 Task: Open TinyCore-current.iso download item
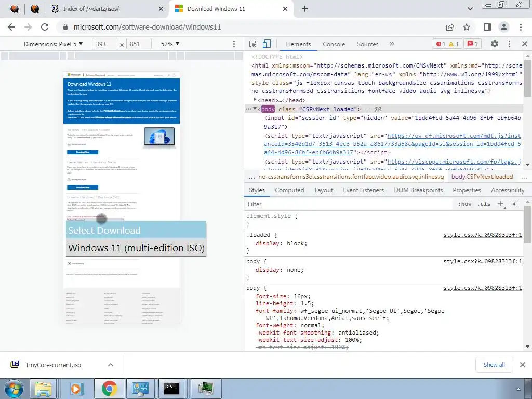click(x=54, y=365)
